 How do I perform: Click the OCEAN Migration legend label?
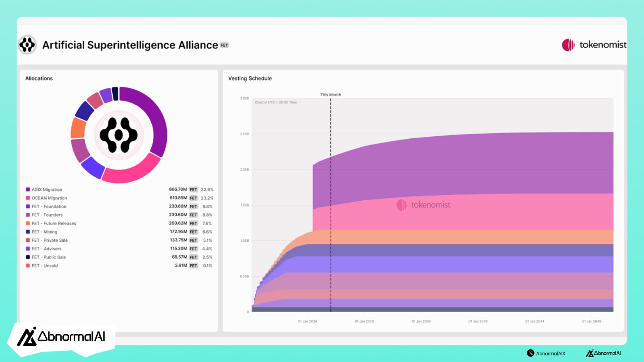pos(50,198)
